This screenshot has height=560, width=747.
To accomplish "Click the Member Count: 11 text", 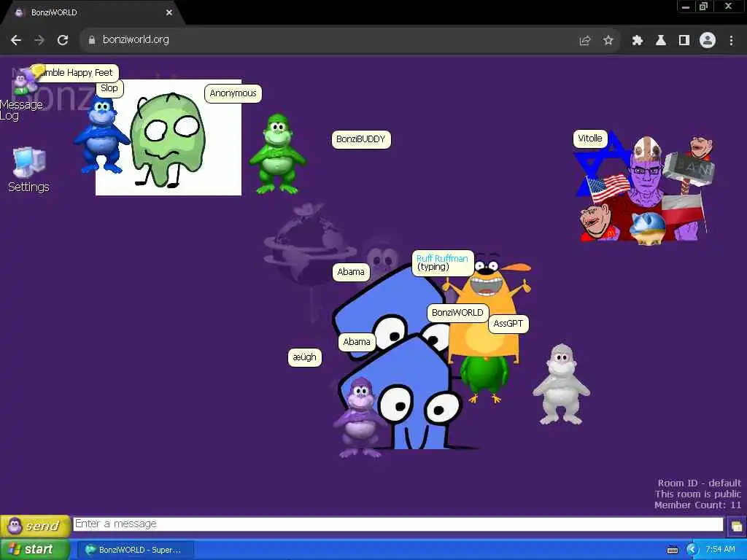I will (x=697, y=505).
